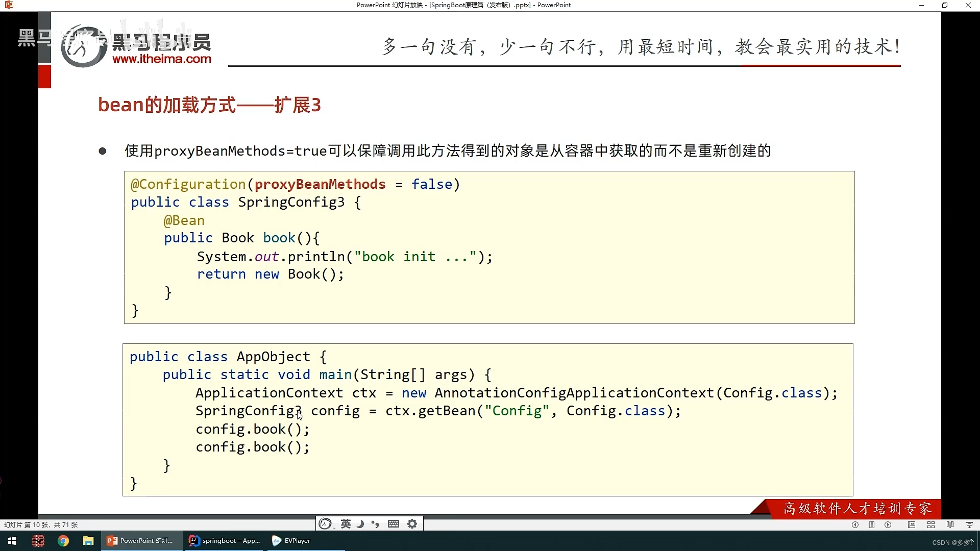Toggle the half-moon width mode icon
This screenshot has width=980, height=551.
pyautogui.click(x=360, y=524)
